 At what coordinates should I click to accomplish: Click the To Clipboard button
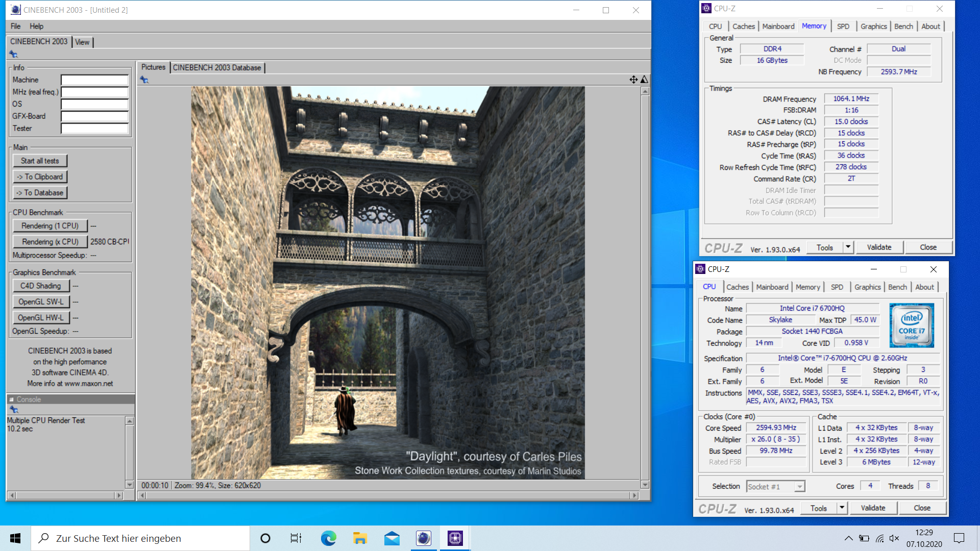click(x=40, y=177)
